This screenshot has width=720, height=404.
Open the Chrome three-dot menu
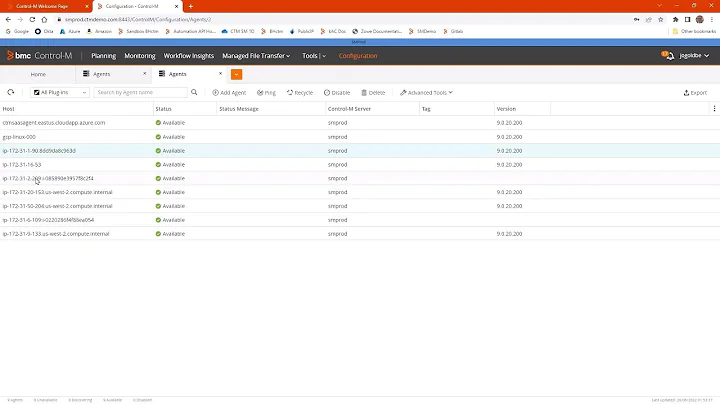[712, 19]
